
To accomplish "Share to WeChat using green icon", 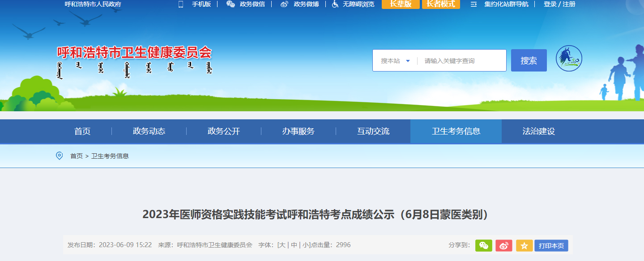I will click(x=484, y=245).
